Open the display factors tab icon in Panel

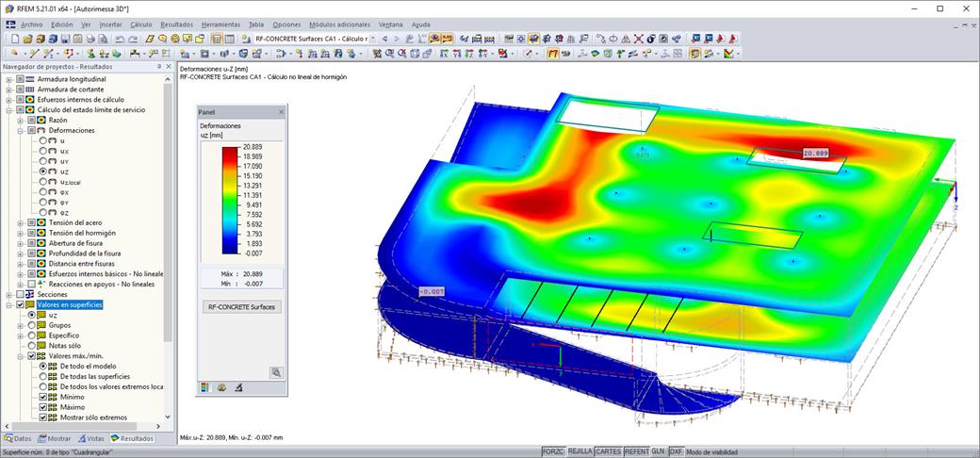tap(221, 387)
